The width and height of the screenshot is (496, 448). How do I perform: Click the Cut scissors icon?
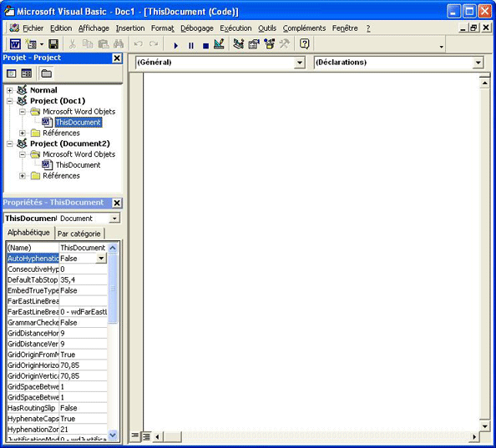pos(73,44)
